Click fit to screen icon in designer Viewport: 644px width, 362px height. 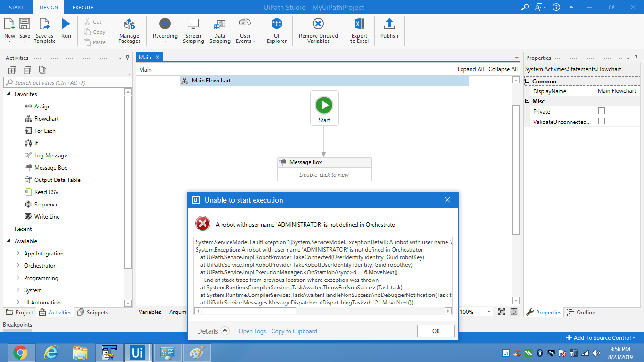coord(501,312)
